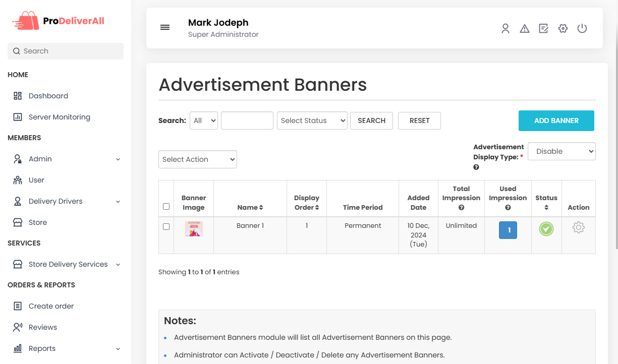Click the '10 Dec, 2024 (Tue)' date cell

click(418, 235)
